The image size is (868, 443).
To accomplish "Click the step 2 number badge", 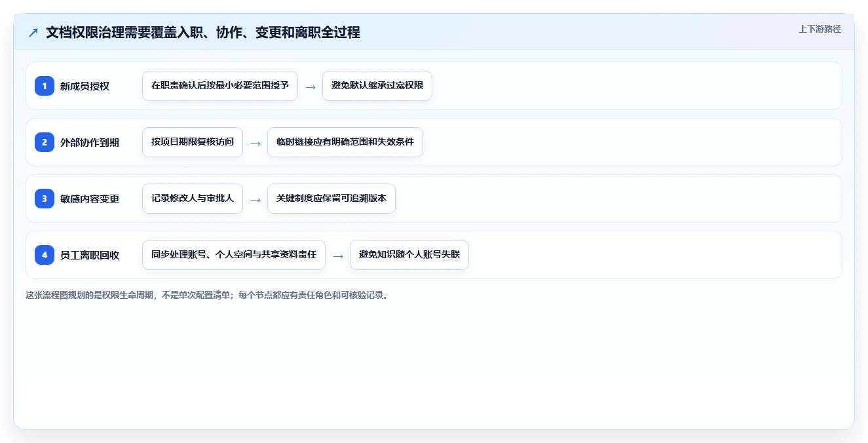I will point(45,142).
